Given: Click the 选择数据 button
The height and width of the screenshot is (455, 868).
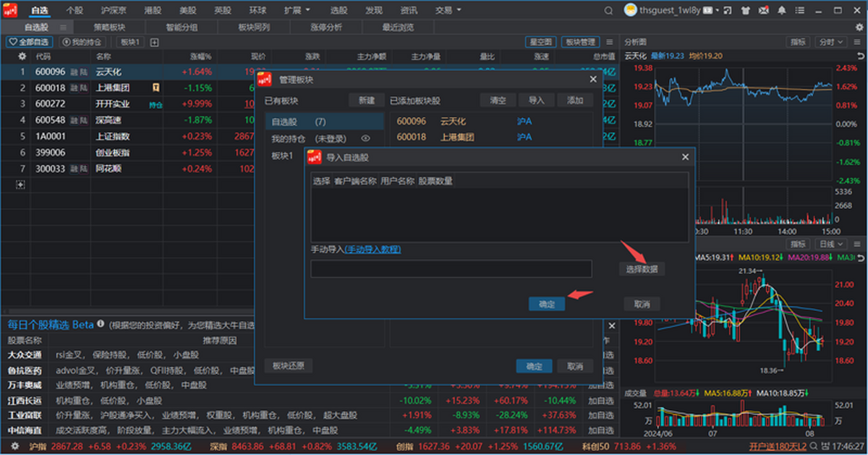Looking at the screenshot, I should click(x=642, y=268).
